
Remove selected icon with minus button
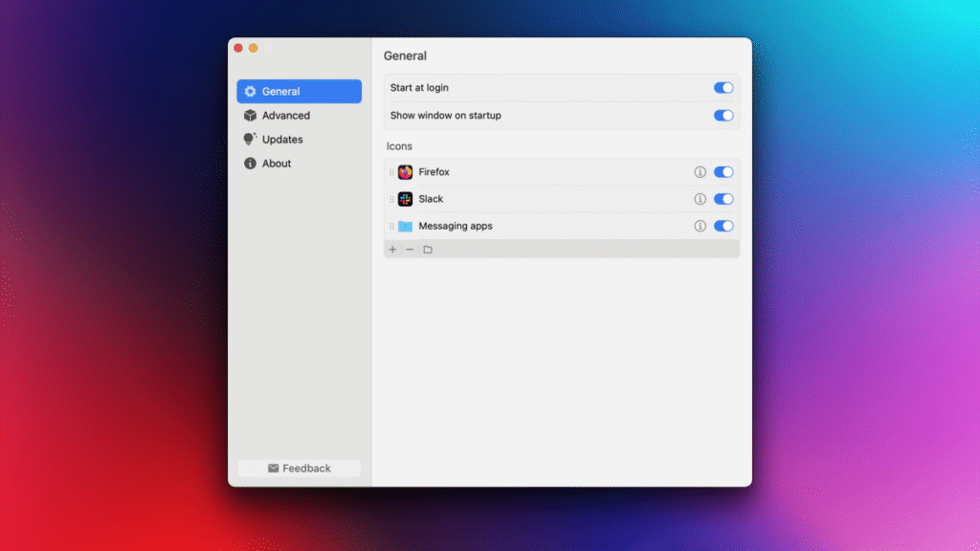[x=410, y=250]
